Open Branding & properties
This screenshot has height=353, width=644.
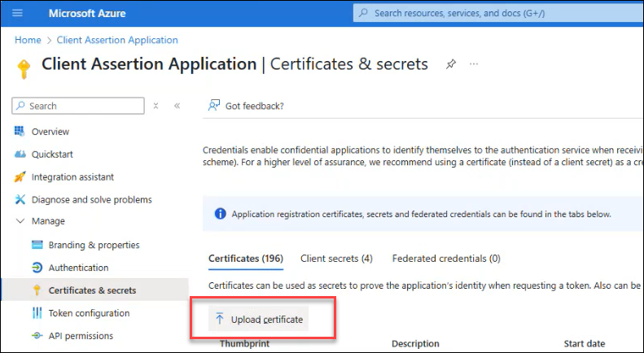tap(94, 245)
